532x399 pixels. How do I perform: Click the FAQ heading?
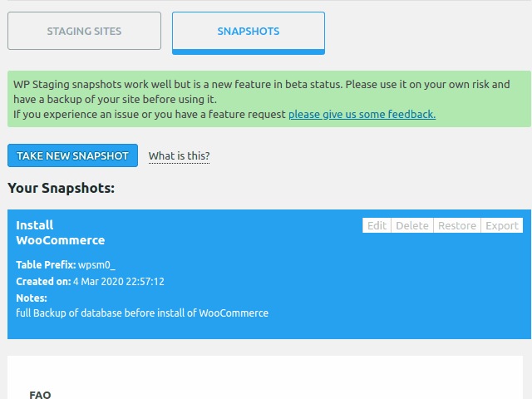[40, 395]
